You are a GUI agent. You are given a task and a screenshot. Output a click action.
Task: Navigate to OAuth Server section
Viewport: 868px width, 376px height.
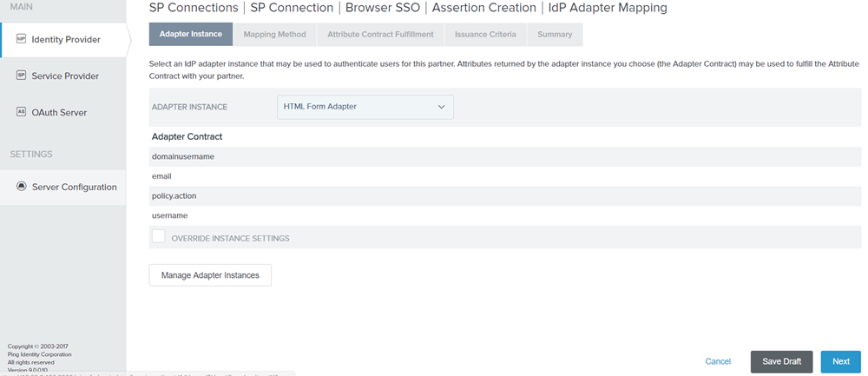click(x=59, y=113)
